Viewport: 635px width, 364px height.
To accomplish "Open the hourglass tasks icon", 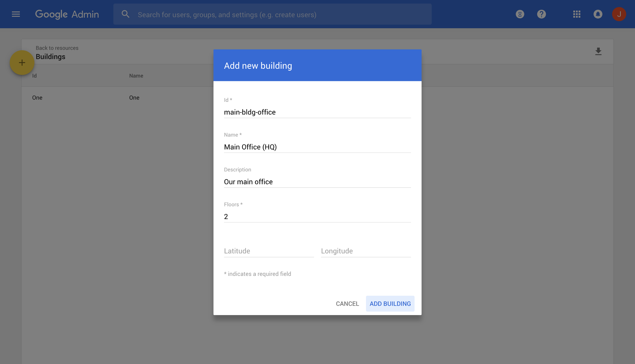I will (520, 14).
